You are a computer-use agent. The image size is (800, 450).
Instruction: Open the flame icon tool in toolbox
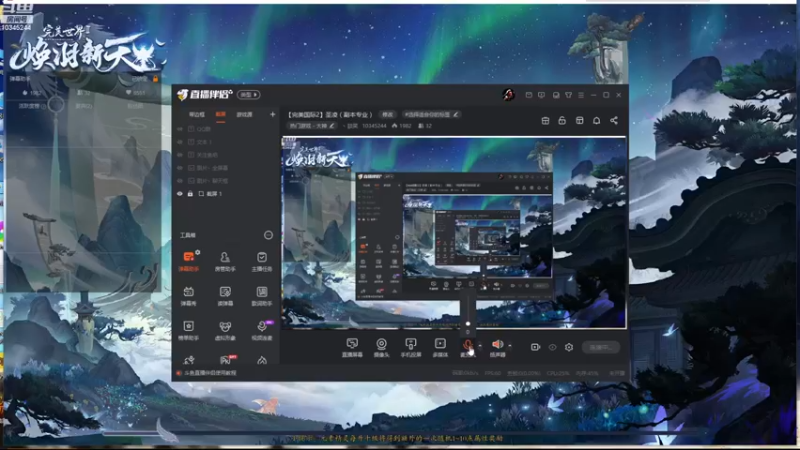[x=262, y=360]
